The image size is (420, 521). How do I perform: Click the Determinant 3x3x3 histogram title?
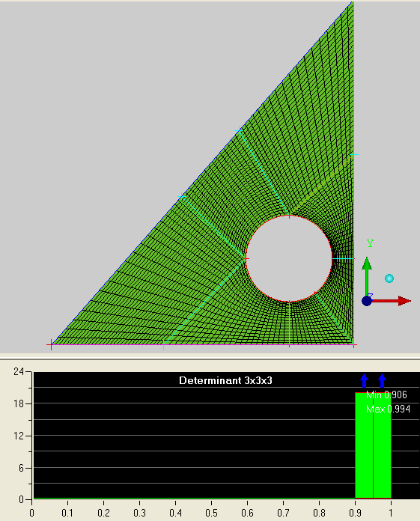225,380
